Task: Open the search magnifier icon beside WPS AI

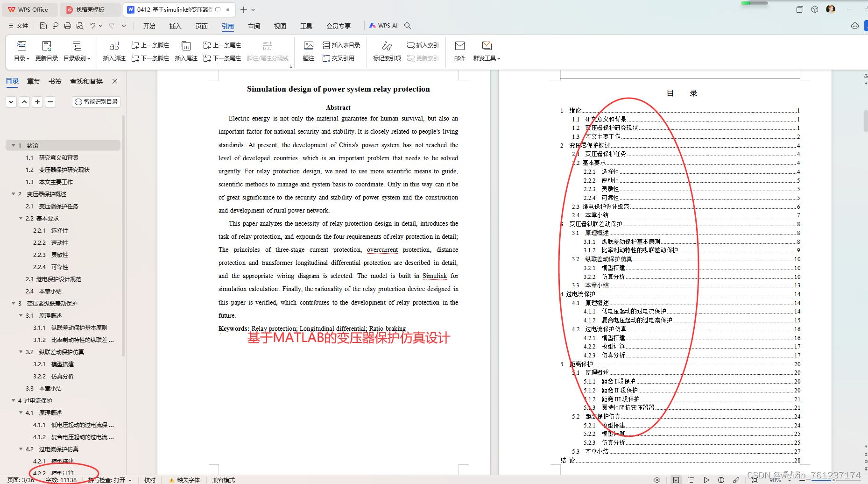Action: (x=408, y=26)
